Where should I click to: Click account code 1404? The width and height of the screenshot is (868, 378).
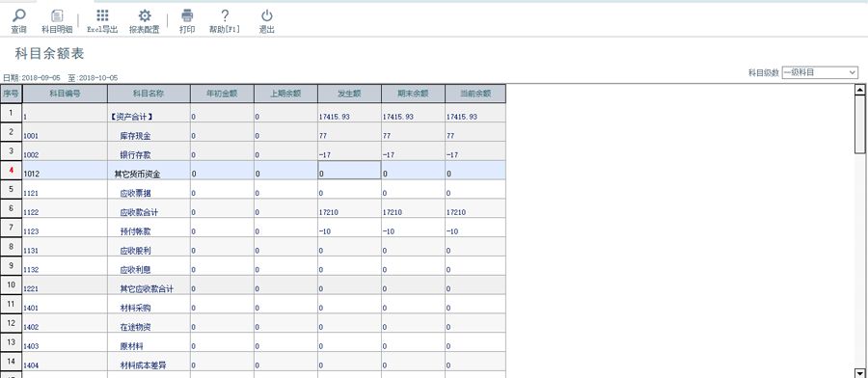(31, 365)
